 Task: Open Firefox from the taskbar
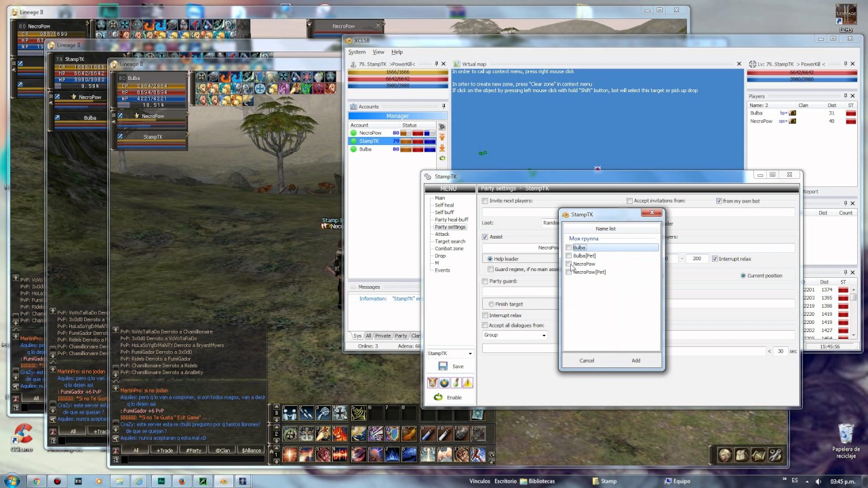[x=182, y=481]
